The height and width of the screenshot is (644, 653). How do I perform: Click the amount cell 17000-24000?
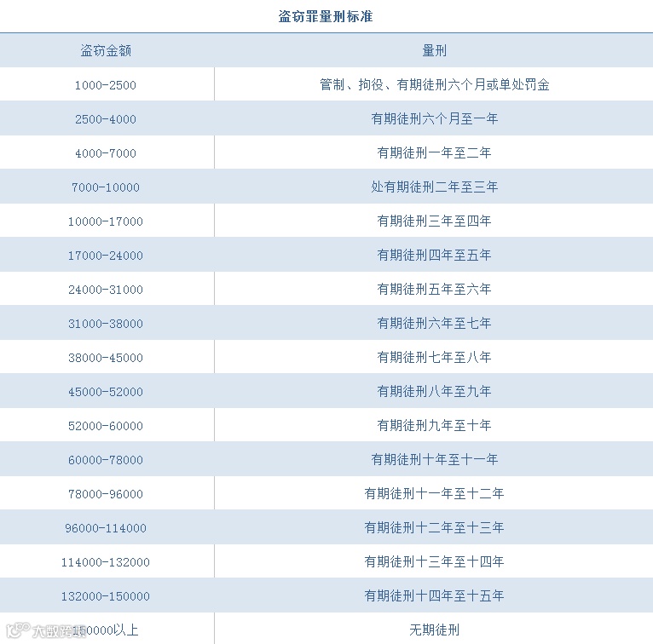pyautogui.click(x=106, y=256)
